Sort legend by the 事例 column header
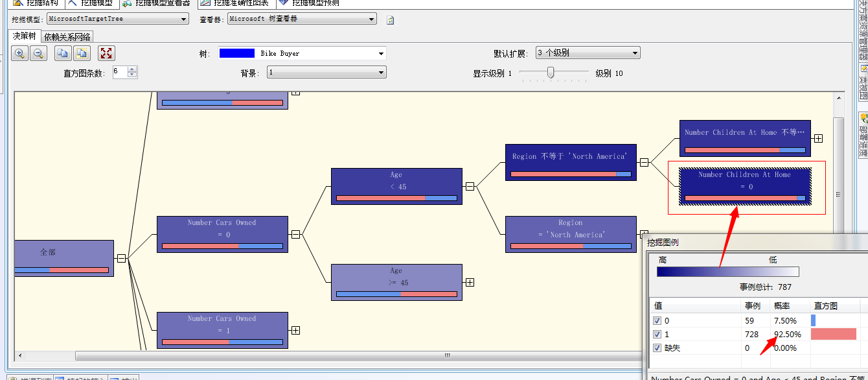 pos(756,305)
